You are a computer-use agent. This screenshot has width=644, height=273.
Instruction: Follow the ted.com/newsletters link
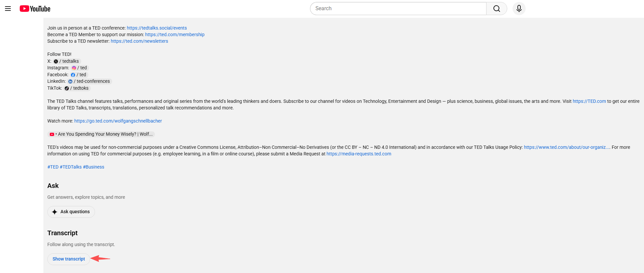(139, 41)
